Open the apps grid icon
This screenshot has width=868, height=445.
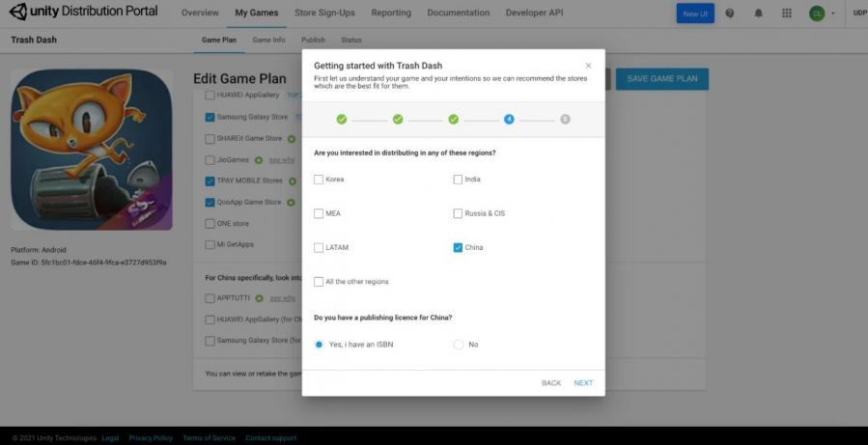tap(787, 14)
